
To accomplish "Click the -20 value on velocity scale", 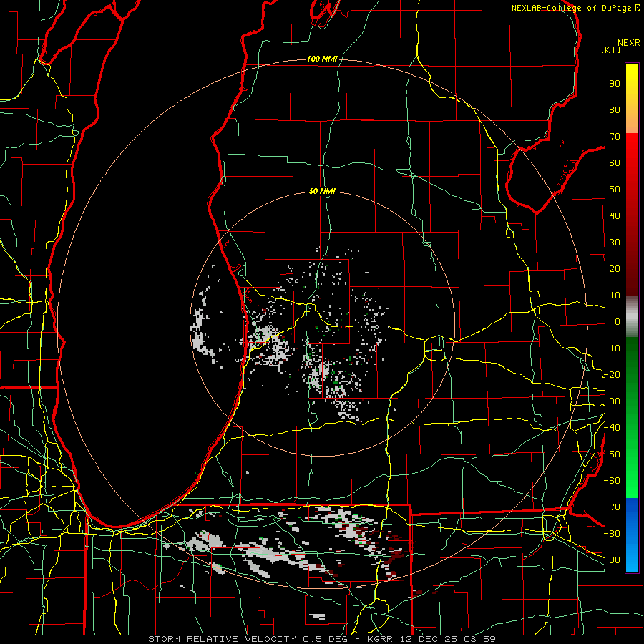I will tap(612, 375).
